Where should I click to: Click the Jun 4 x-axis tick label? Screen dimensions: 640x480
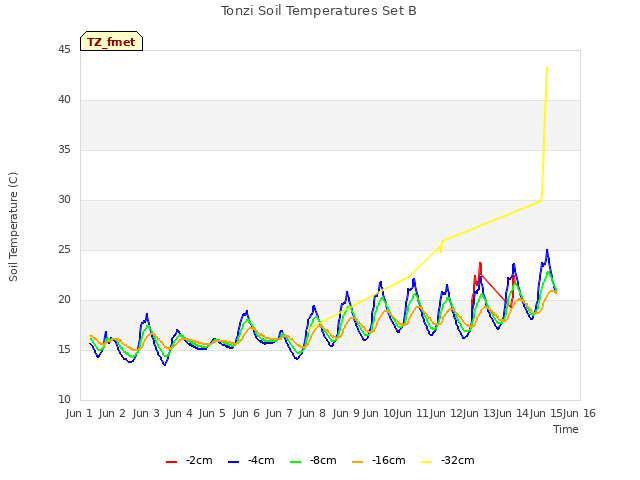[x=179, y=413]
